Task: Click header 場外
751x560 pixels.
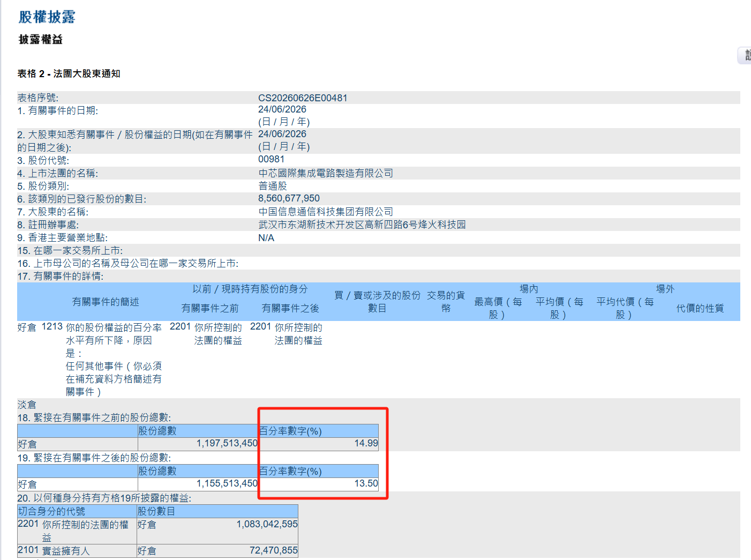Action: (665, 289)
